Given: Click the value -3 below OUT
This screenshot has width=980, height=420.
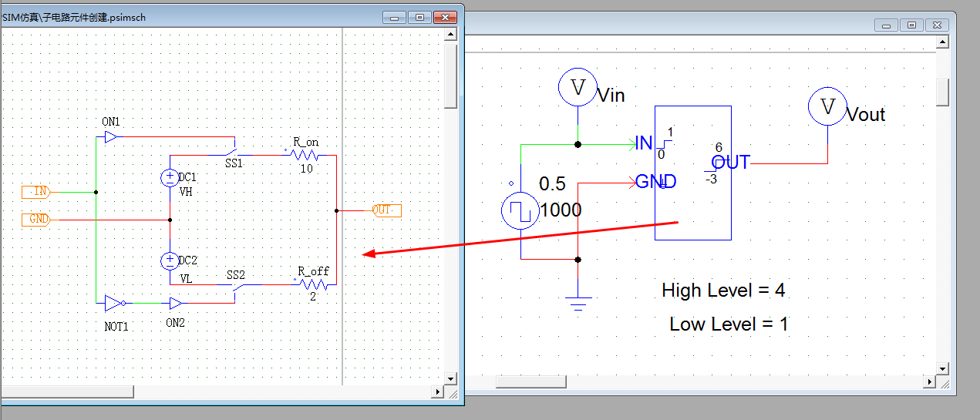Looking at the screenshot, I should click(711, 179).
